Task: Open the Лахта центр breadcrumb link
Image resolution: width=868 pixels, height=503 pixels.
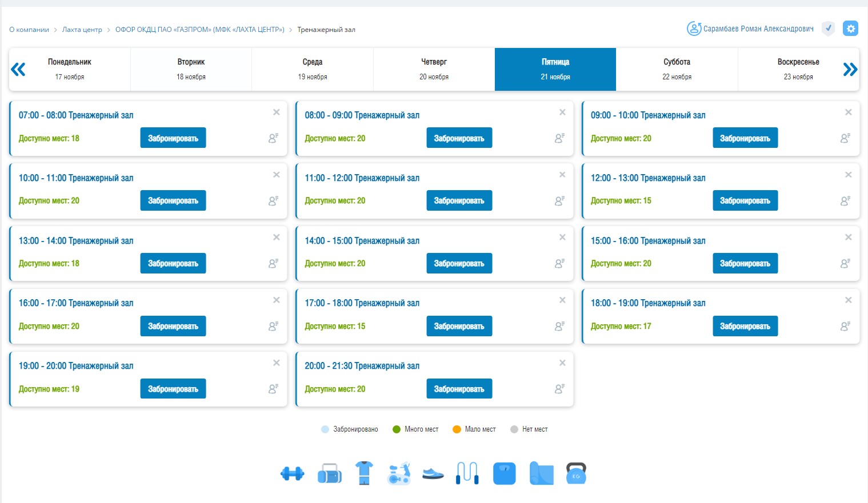Action: pos(82,30)
